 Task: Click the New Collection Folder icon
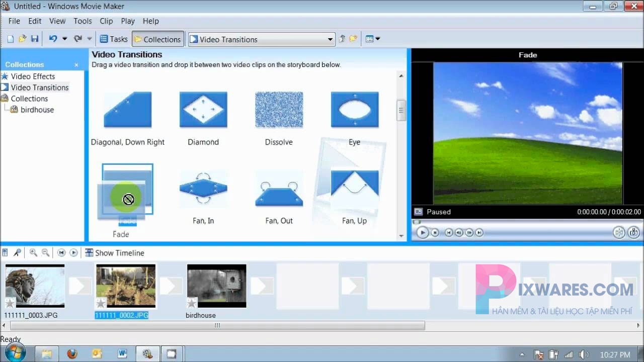(354, 39)
